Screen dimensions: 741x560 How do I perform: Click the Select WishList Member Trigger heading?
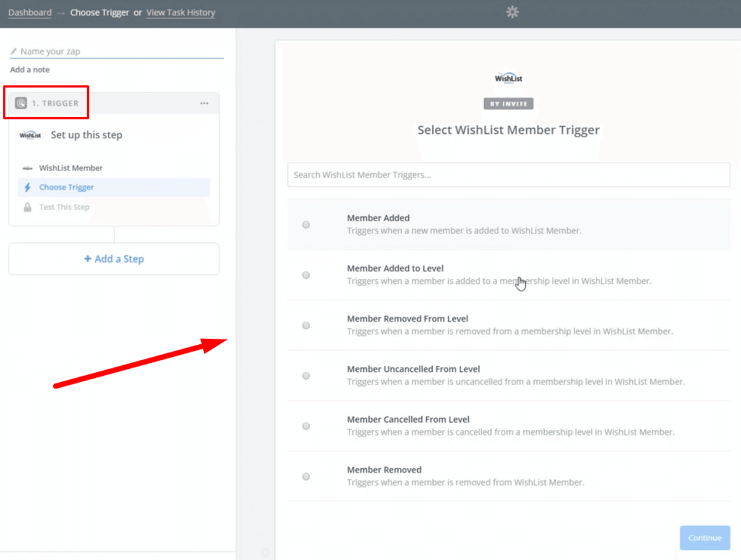(x=508, y=130)
